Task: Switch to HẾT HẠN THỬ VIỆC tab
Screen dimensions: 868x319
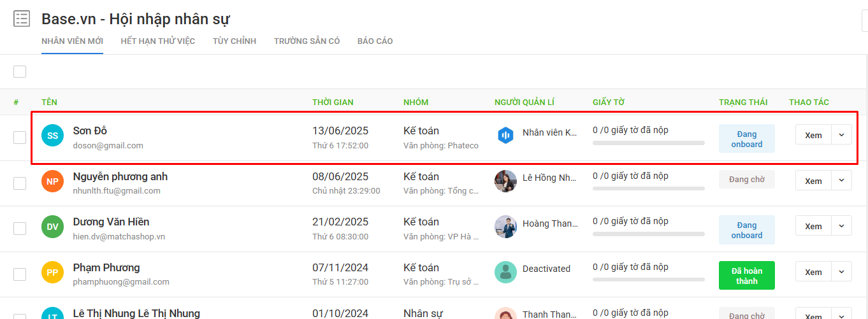Action: [158, 41]
